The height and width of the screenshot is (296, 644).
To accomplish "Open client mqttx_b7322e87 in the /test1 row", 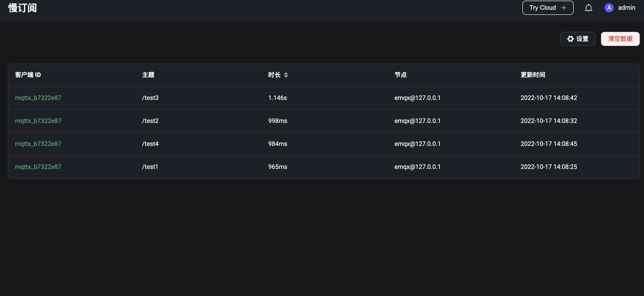I will (38, 167).
